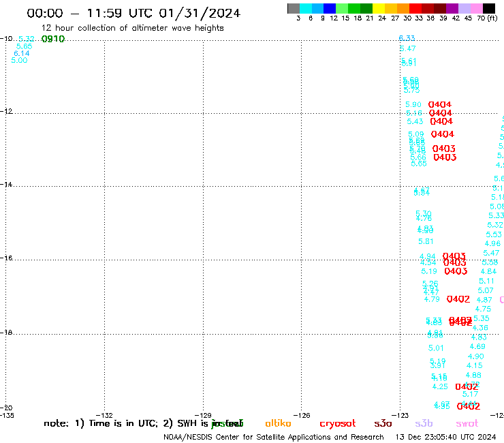Click the "altika" satellite legend label

coord(278,423)
